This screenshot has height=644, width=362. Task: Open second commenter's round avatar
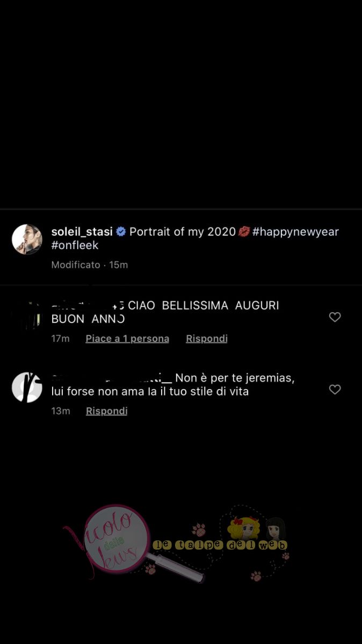[x=27, y=387]
